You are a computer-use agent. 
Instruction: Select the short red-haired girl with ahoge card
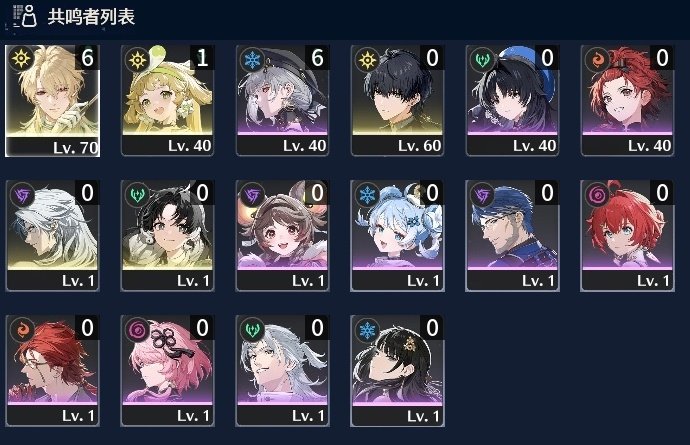(627, 236)
